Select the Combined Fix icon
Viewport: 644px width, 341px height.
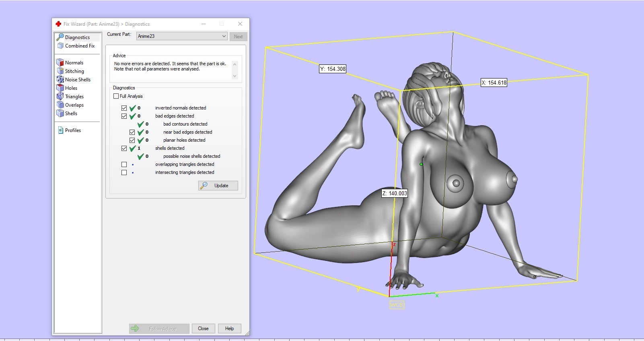point(60,46)
